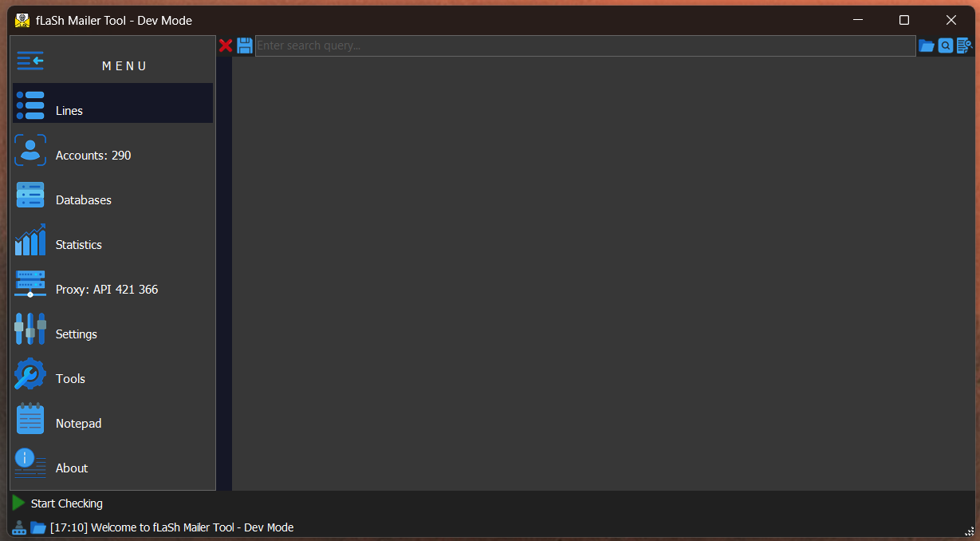Click the green play arrow next to Start Checking

(x=18, y=503)
